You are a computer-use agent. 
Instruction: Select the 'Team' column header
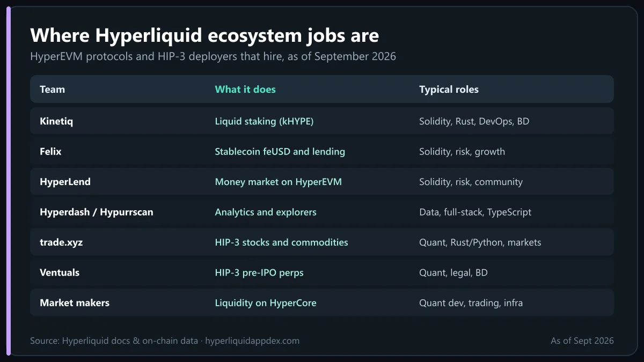[x=52, y=90]
